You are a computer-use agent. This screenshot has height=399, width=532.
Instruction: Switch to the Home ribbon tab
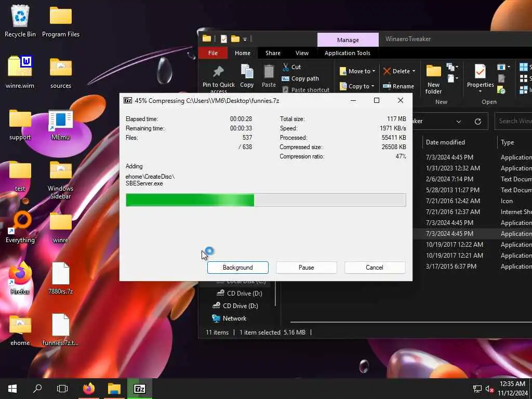[x=243, y=53]
